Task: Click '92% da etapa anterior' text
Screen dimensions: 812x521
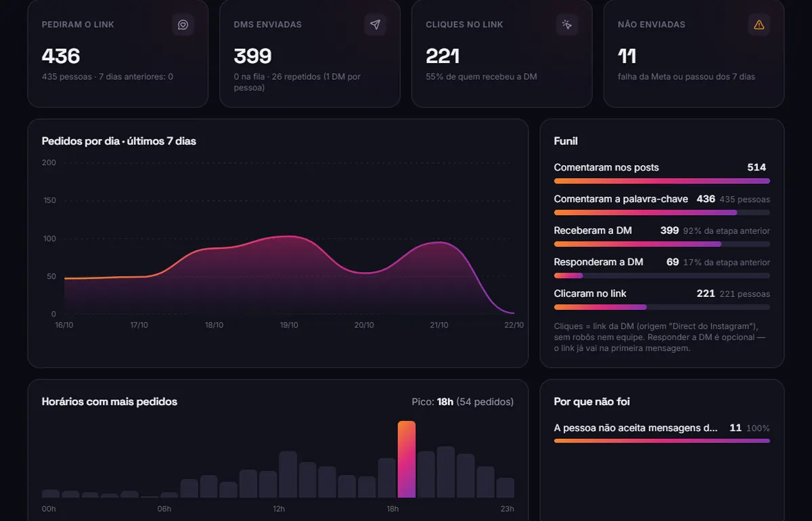Action: (x=727, y=231)
